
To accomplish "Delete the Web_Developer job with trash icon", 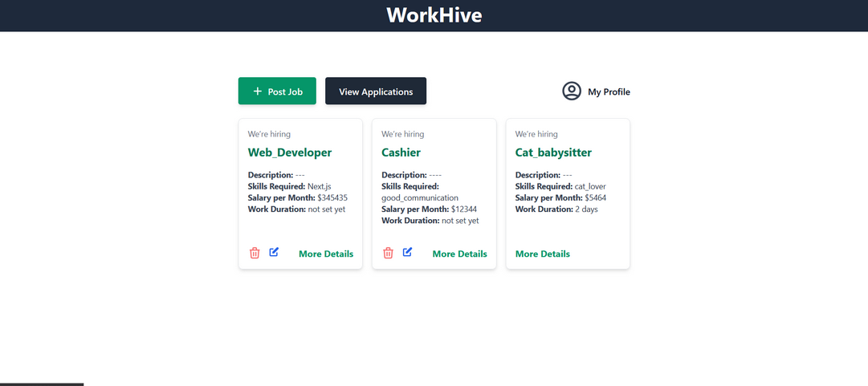I will point(255,254).
